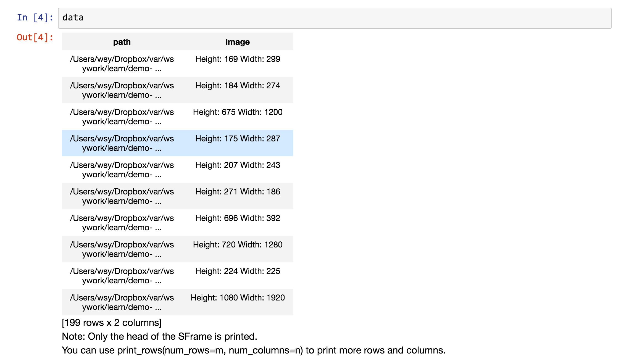Select the Height: 675 Width: 1200 cell

click(237, 112)
